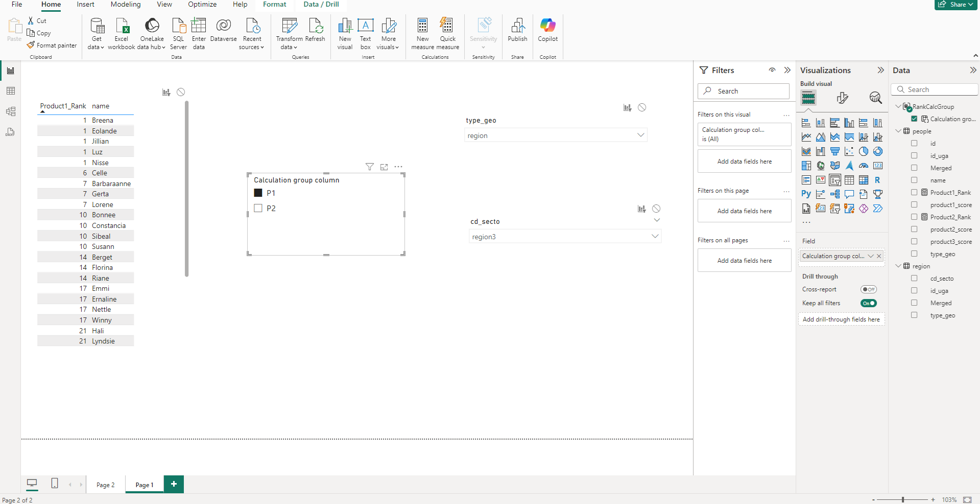The width and height of the screenshot is (980, 504).
Task: Click Add drill-through fields here
Action: click(x=841, y=319)
